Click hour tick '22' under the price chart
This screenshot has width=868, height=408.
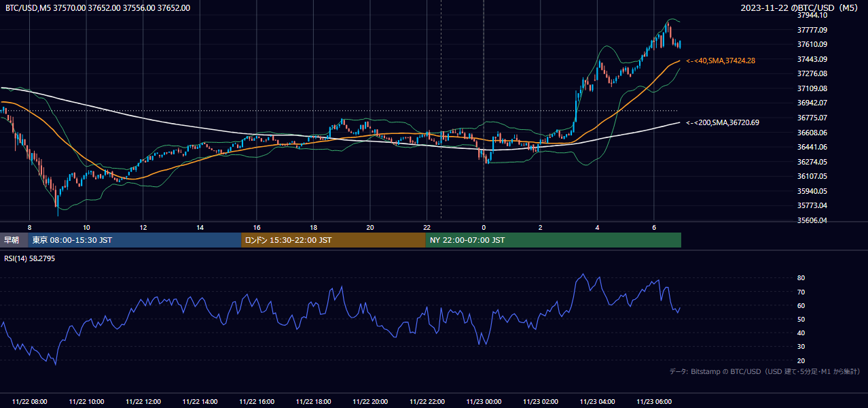tap(427, 227)
